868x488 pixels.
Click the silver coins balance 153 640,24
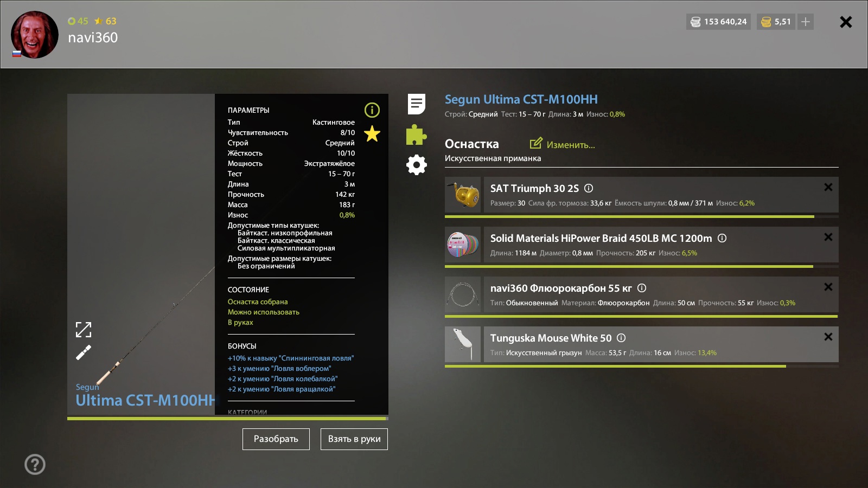[719, 22]
